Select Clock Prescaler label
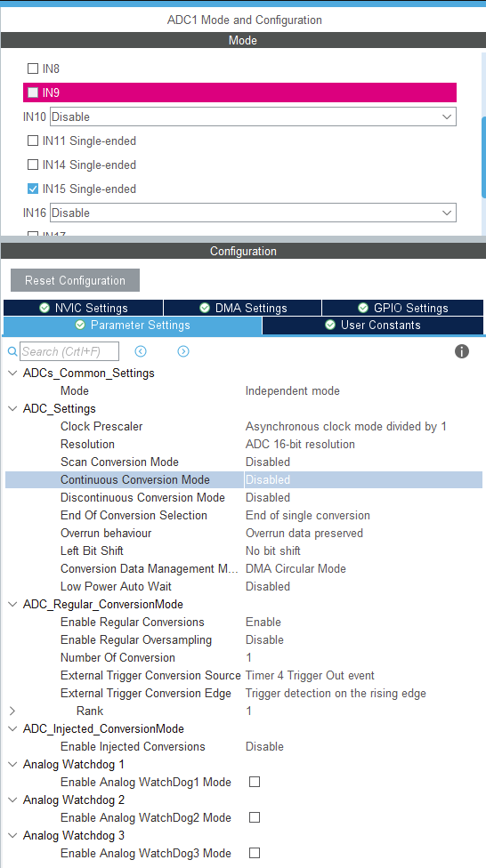This screenshot has width=486, height=868. click(101, 426)
